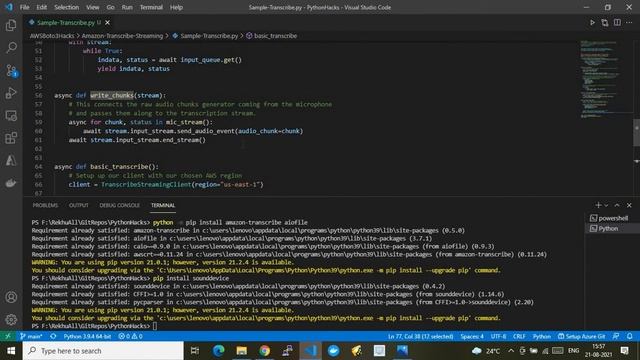
Task: Change indentation via Spaces: 4
Action: coord(472,336)
